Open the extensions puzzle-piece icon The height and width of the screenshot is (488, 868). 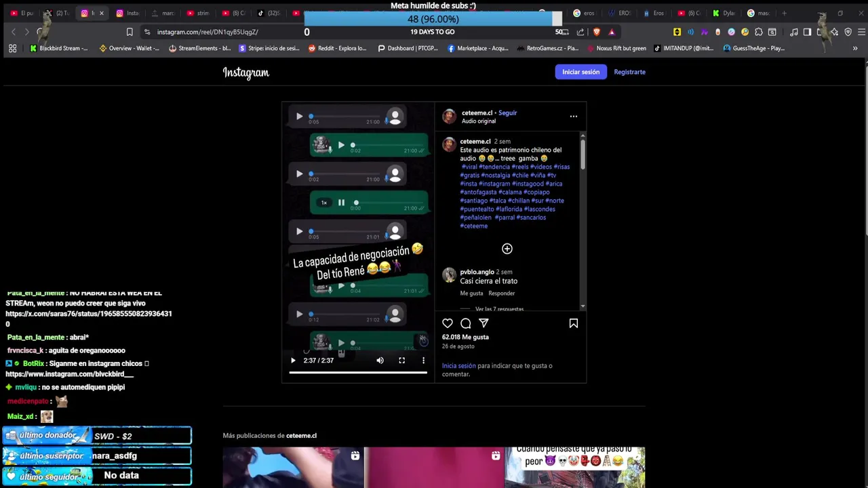759,32
